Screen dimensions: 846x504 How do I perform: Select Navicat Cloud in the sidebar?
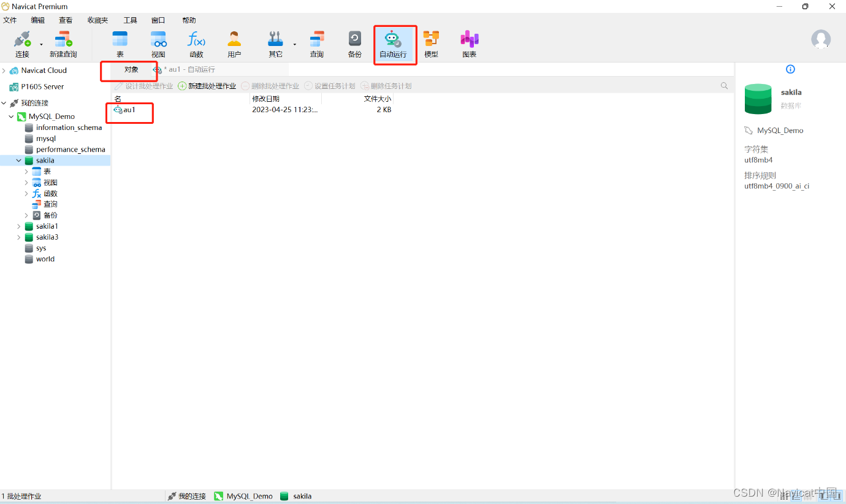click(x=44, y=71)
